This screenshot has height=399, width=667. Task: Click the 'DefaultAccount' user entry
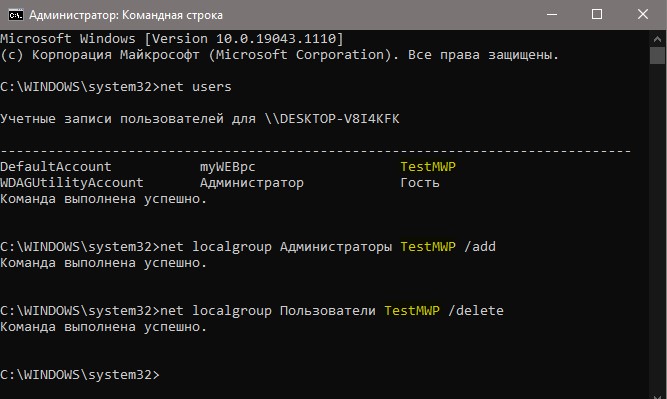pyautogui.click(x=56, y=166)
